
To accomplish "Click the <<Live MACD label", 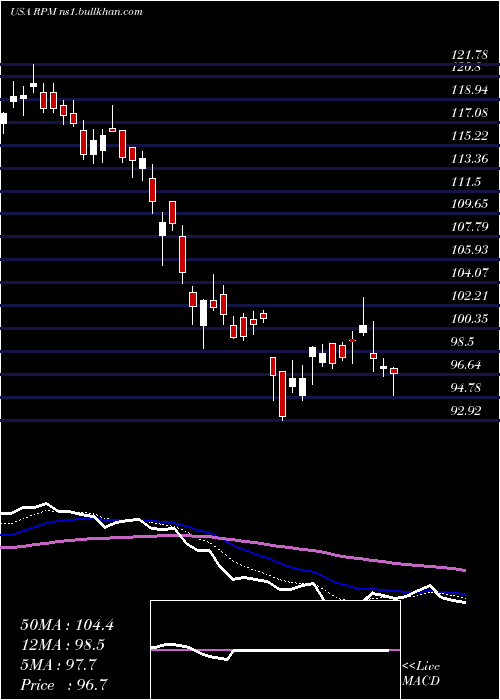I will click(421, 674).
